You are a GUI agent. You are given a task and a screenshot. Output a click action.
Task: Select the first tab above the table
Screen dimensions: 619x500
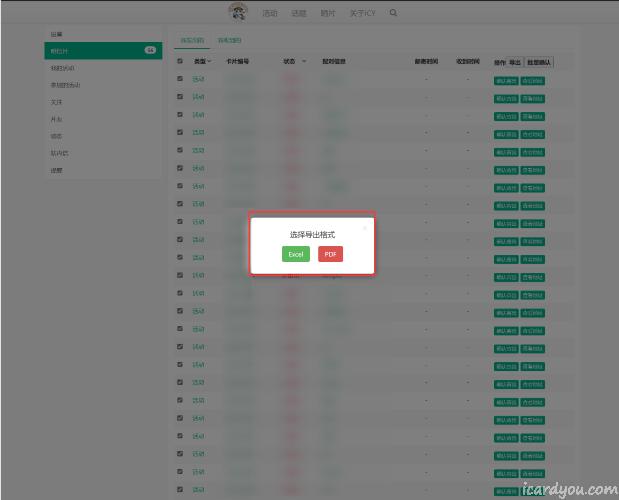point(192,40)
